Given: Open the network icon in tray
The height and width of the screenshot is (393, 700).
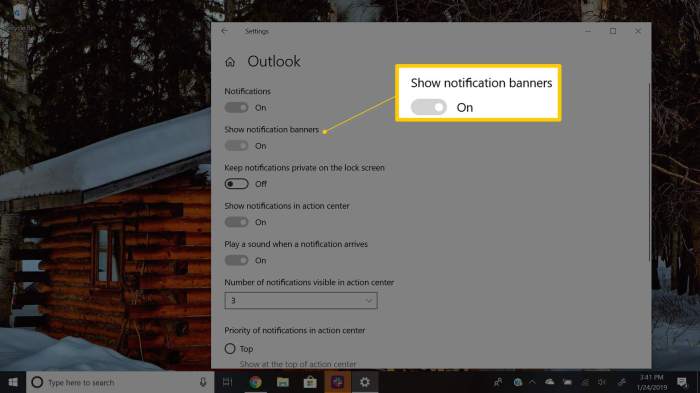Looking at the screenshot, I should pyautogui.click(x=585, y=382).
